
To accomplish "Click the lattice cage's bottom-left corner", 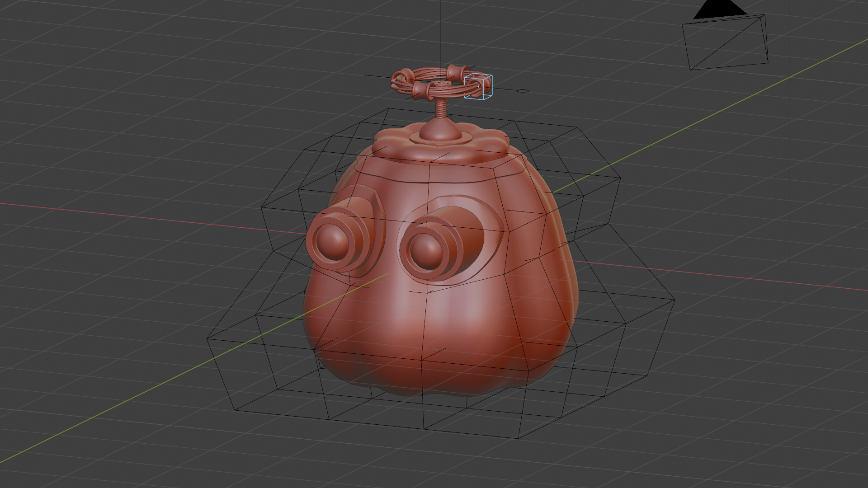I will 236,410.
